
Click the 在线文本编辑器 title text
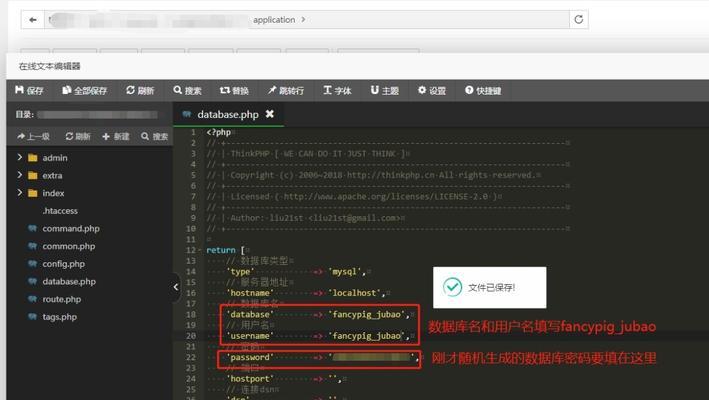tap(50, 66)
